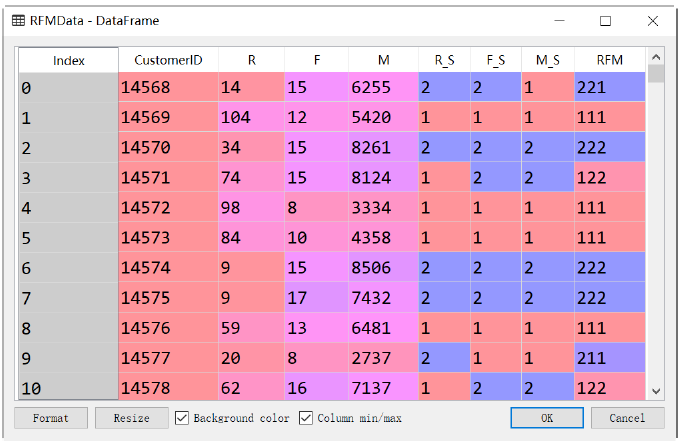This screenshot has width=680, height=446.
Task: Click the vertical scrollbar thumb
Action: coord(656,73)
